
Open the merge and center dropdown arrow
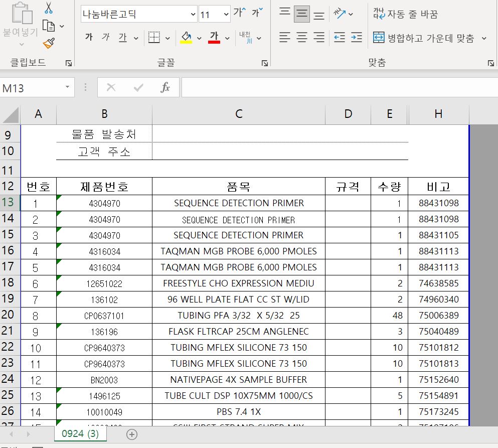pyautogui.click(x=484, y=39)
